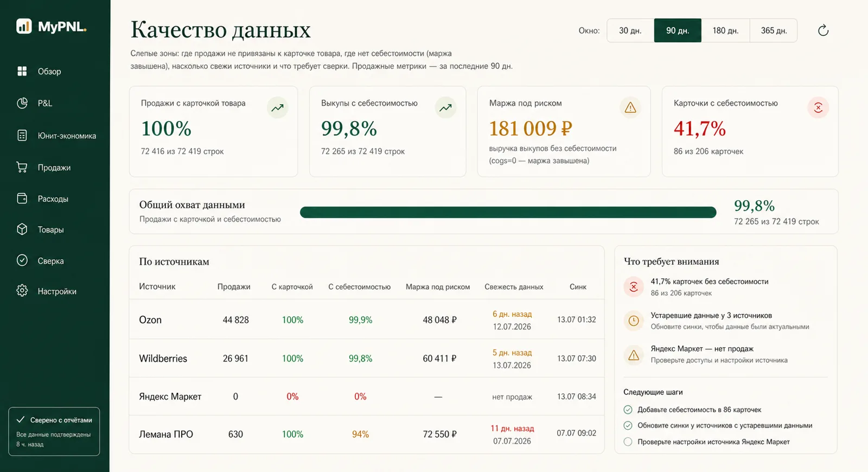Open Настройки sidebar label
This screenshot has width=868, height=472.
(57, 291)
